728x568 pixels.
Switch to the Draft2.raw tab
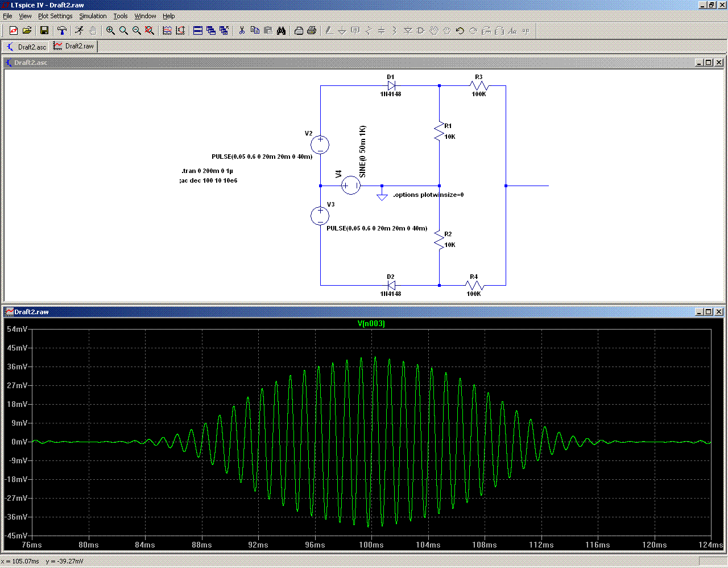coord(74,46)
